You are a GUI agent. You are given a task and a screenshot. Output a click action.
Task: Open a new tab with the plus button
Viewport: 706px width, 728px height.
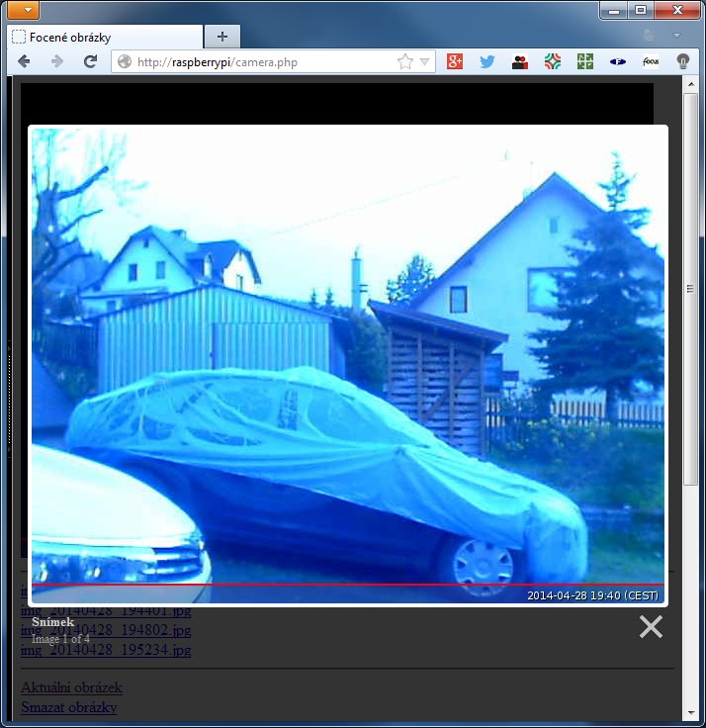222,37
